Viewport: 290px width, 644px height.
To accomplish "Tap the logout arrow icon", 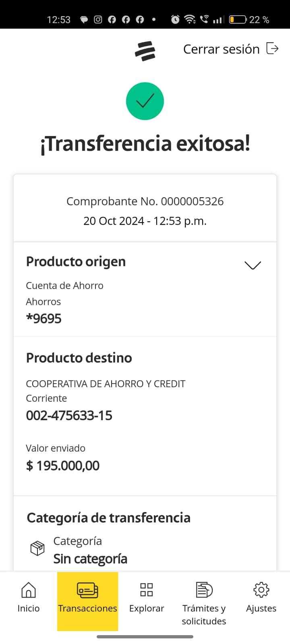I will pos(273,49).
